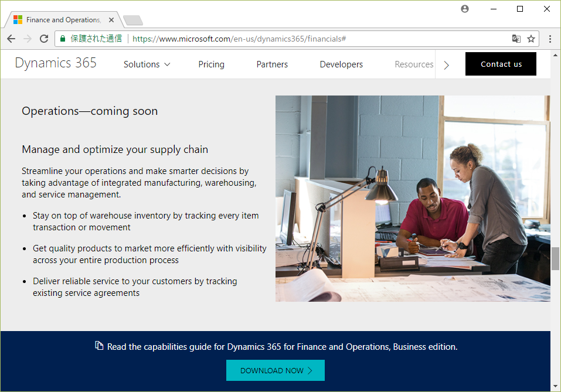The height and width of the screenshot is (392, 561).
Task: Click the 'Operations—coming soon' heading
Action: coord(90,111)
